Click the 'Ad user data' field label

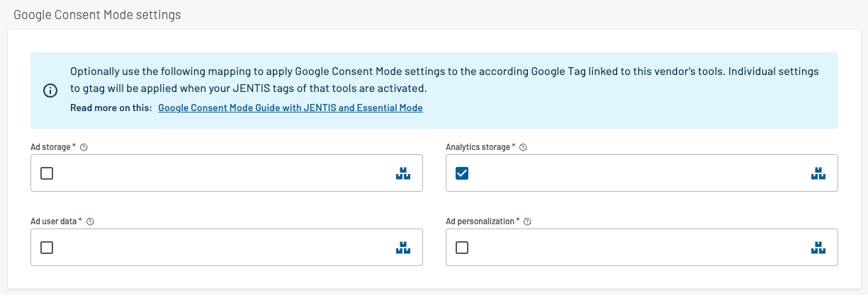tap(53, 221)
